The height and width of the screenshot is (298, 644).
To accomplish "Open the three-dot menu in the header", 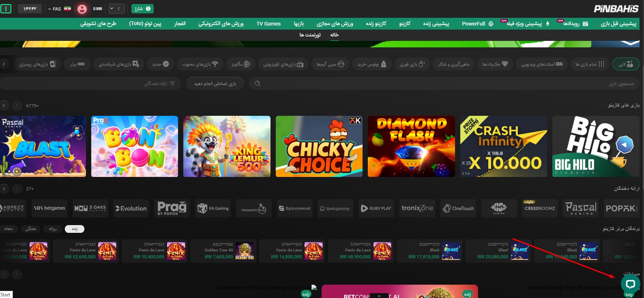I will [6, 9].
